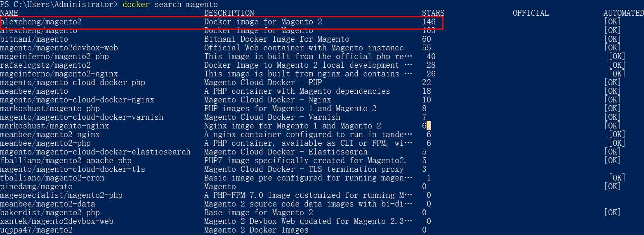Click meanbee/magento2-data name
The image size is (644, 235).
tap(47, 204)
